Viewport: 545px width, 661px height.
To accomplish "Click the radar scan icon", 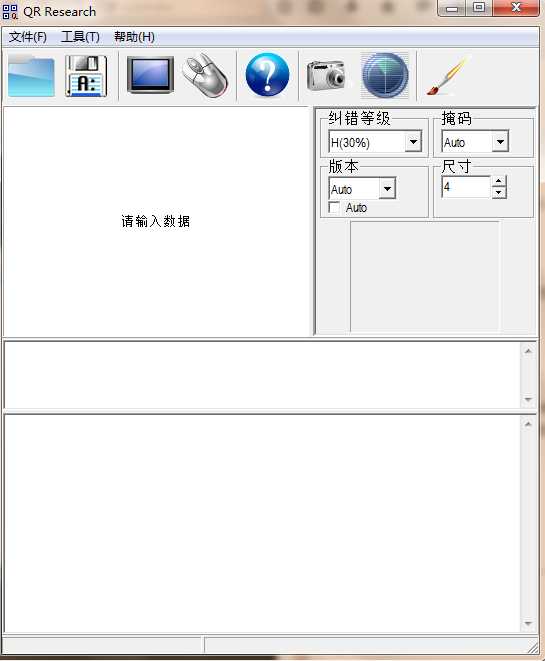I will 385,75.
